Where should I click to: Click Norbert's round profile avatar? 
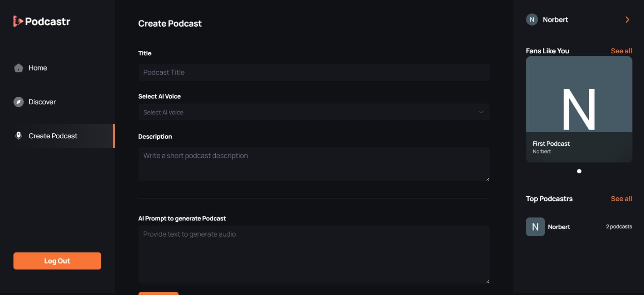pyautogui.click(x=532, y=19)
